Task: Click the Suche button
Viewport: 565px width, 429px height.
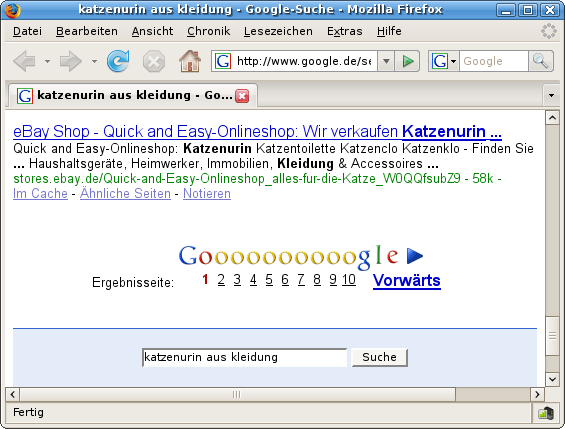Action: (x=379, y=357)
